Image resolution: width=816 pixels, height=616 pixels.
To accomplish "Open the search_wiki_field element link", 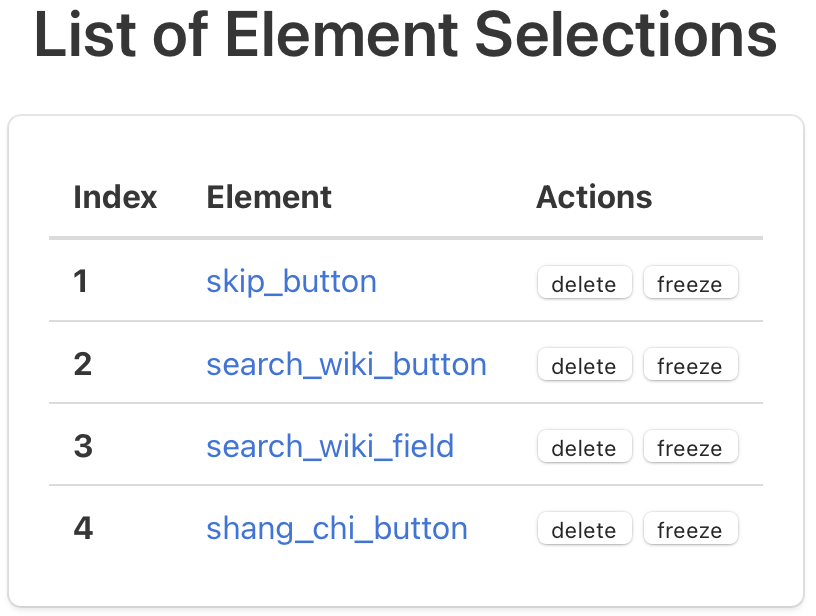I will point(330,446).
